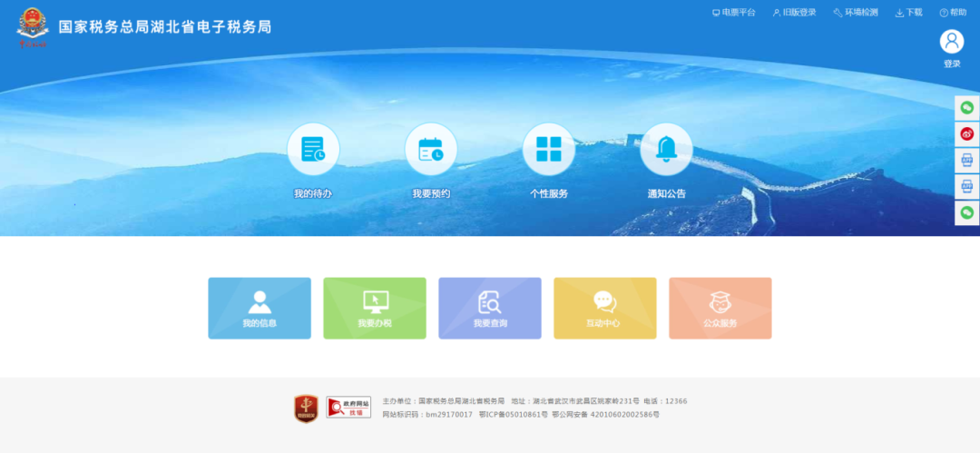Click the WeChat icon directly above the Weibo icon

(967, 108)
